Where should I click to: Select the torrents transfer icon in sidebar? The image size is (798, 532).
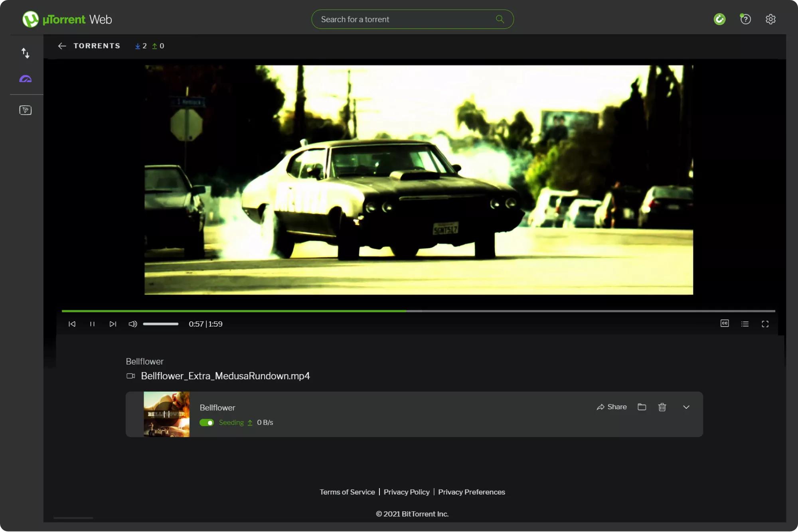[26, 53]
